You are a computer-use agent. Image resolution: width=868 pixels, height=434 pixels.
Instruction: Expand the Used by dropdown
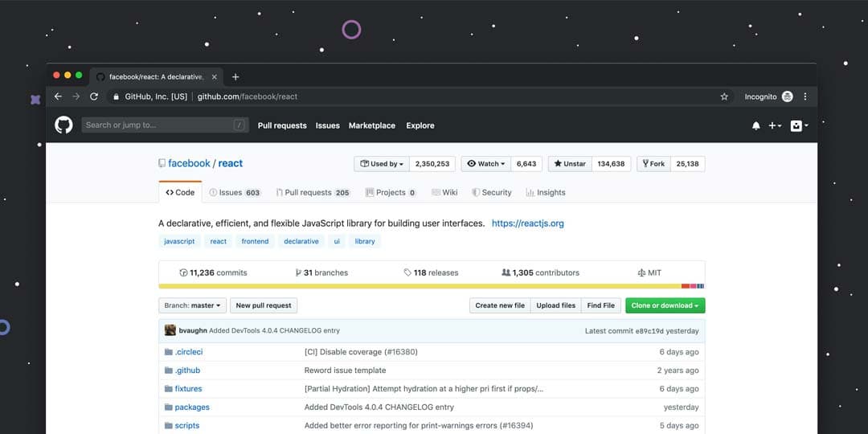(x=382, y=163)
